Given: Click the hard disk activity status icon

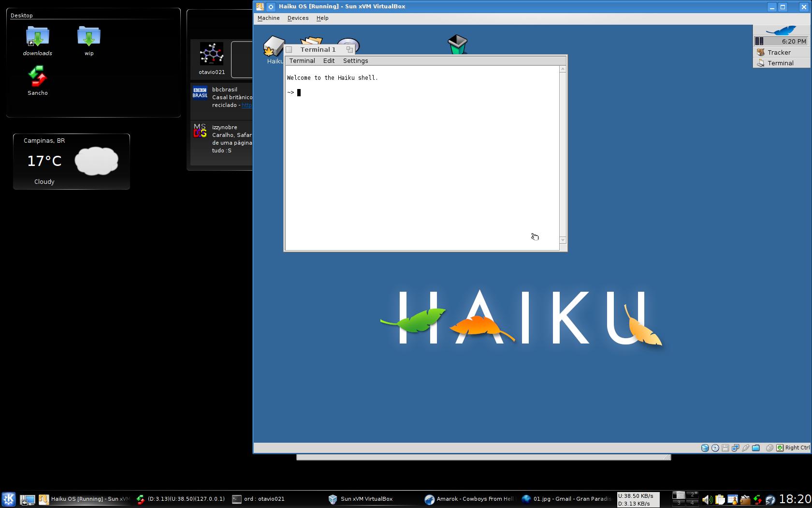Looking at the screenshot, I should click(705, 448).
